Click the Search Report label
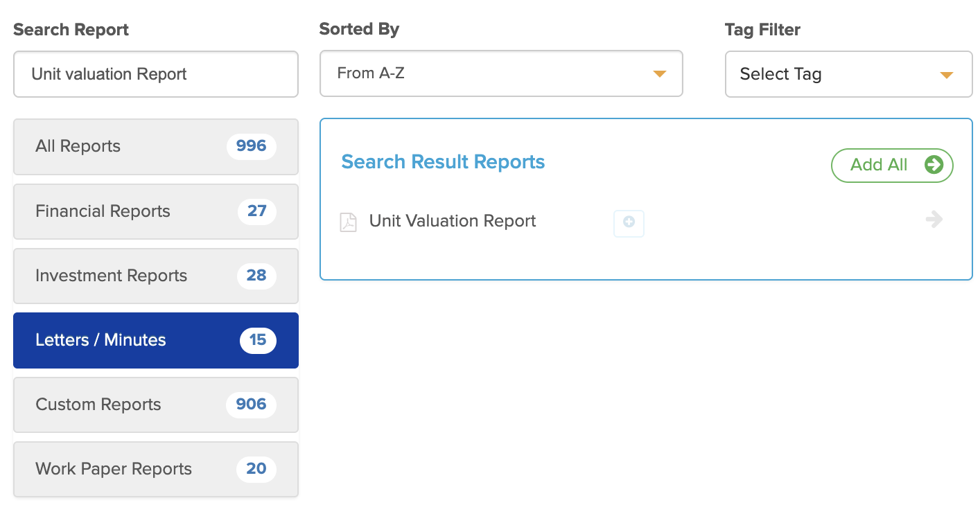Viewport: 980px width, 532px height. click(71, 30)
